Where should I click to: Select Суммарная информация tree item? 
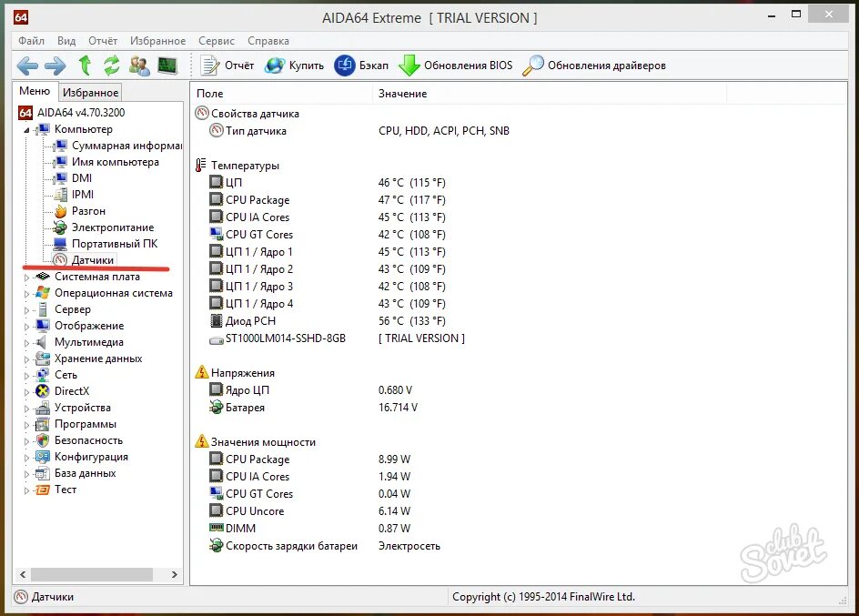(x=117, y=146)
